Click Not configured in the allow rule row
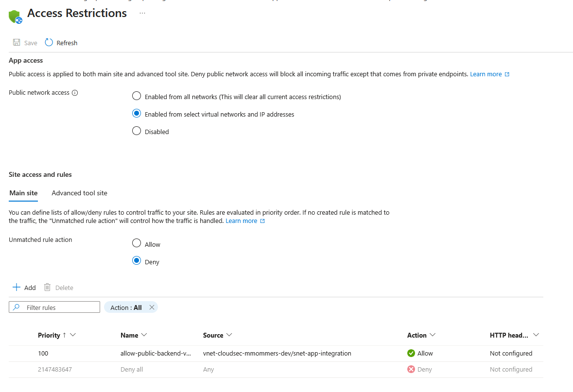Image resolution: width=573 pixels, height=392 pixels. [x=511, y=354]
